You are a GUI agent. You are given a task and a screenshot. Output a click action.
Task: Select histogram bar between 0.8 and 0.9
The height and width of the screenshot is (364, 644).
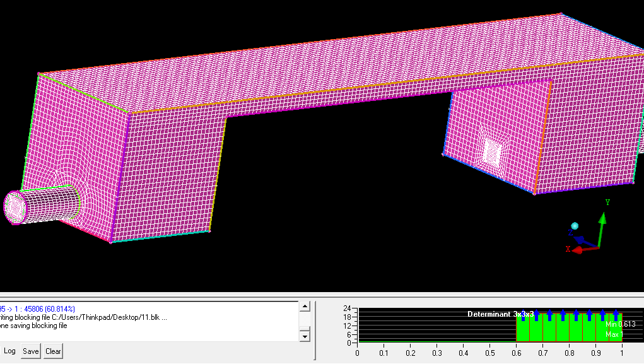(x=582, y=329)
